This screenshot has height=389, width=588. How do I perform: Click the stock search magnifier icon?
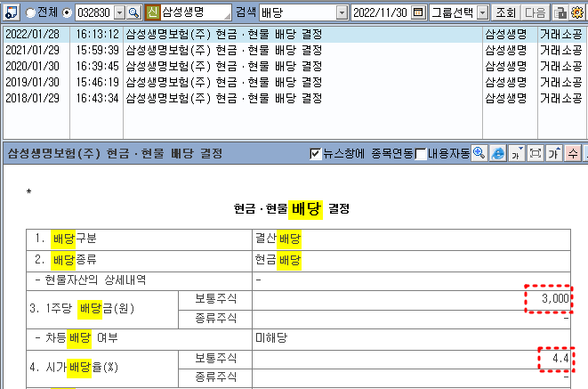(133, 12)
